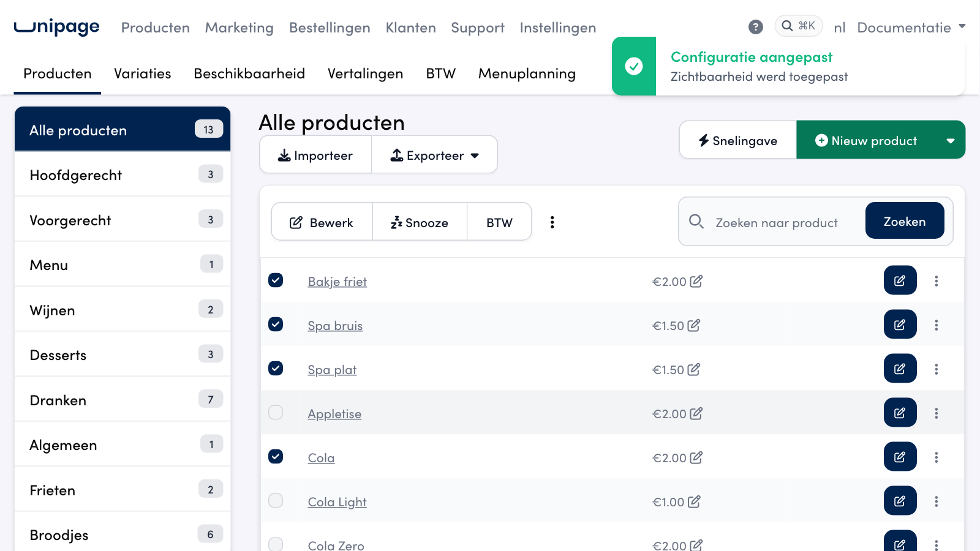The height and width of the screenshot is (551, 980).
Task: Open edit button for Bakje friet row
Action: (900, 280)
